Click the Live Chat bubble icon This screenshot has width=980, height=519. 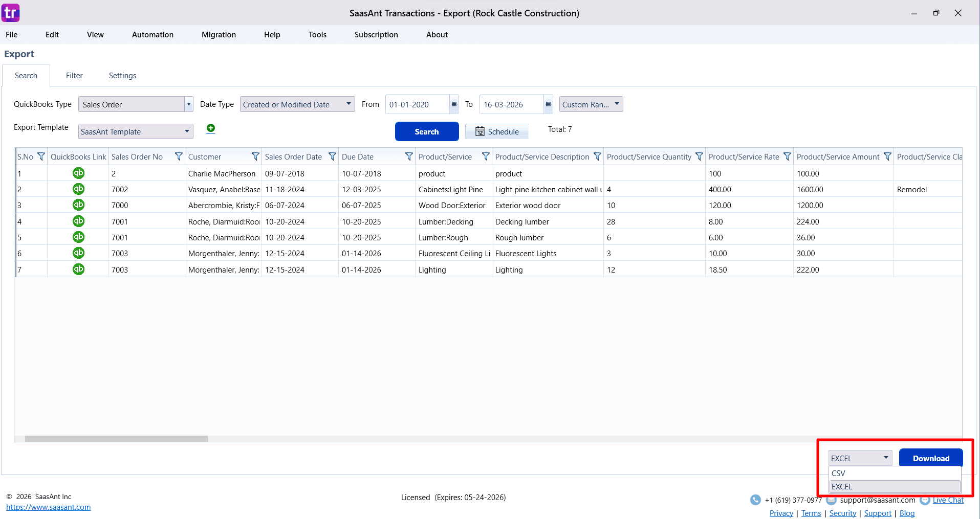pos(925,500)
